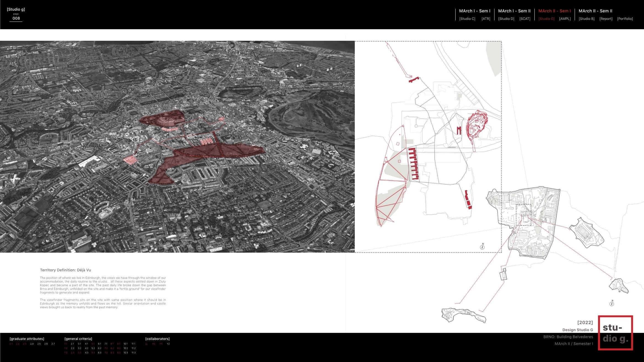The height and width of the screenshot is (362, 644).
Task: Click the aerial Edinburgh photo
Action: 177,147
